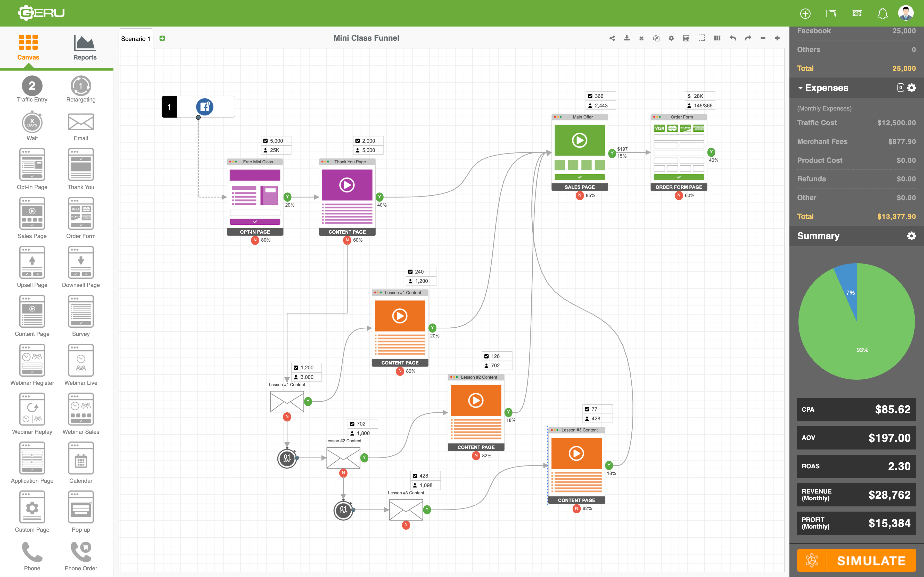This screenshot has height=577, width=924.
Task: Select the Webinar Register element
Action: coord(32,360)
